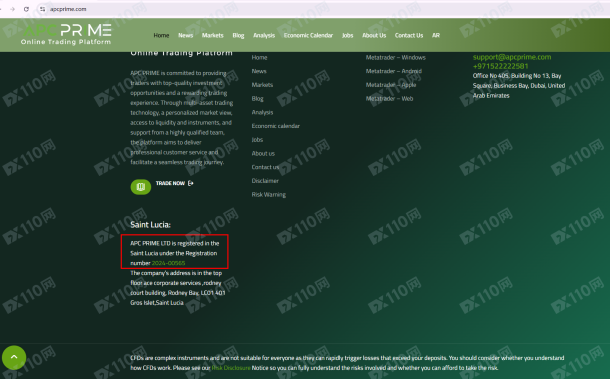The height and width of the screenshot is (379, 610).
Task: Click the Contact us footer link
Action: 265,167
